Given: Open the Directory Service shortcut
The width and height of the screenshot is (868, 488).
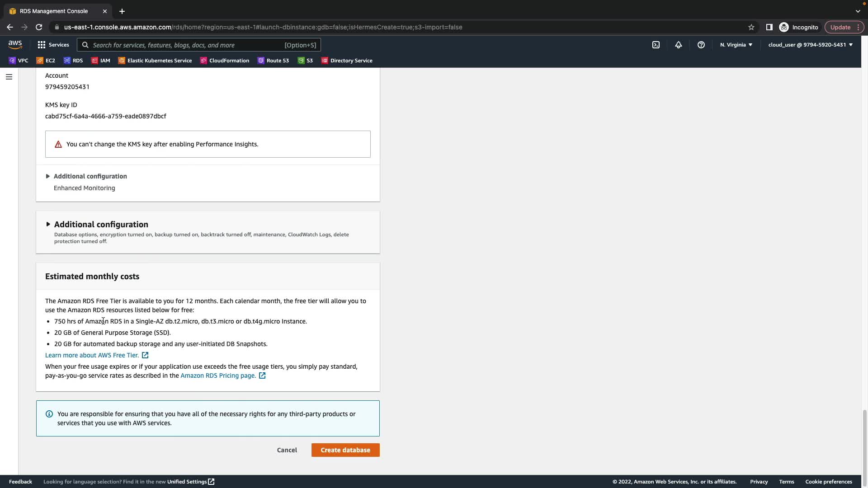Looking at the screenshot, I should (x=347, y=61).
